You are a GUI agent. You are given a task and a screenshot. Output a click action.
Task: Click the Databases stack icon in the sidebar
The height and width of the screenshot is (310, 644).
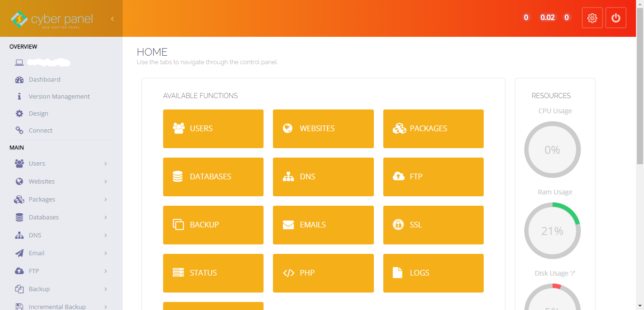[19, 217]
